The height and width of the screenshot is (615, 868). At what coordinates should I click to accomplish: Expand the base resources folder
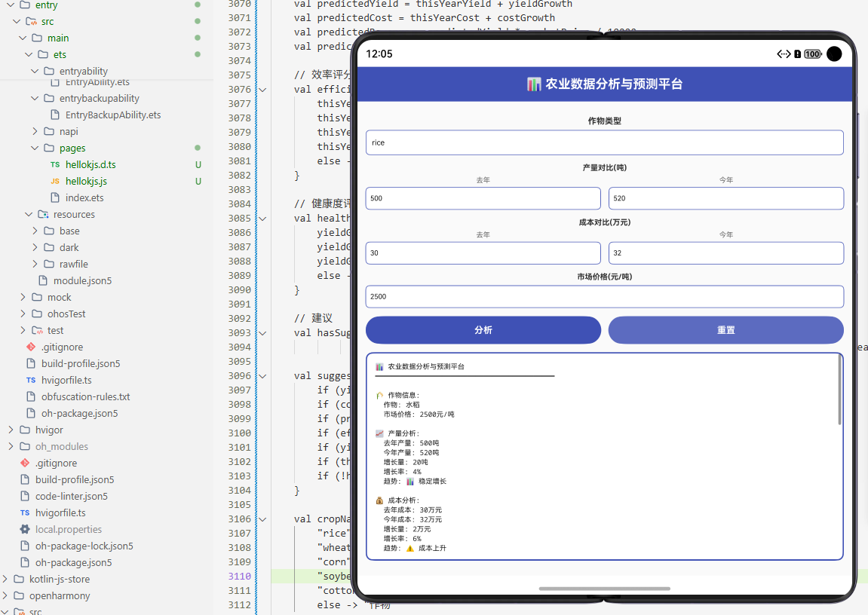(35, 231)
